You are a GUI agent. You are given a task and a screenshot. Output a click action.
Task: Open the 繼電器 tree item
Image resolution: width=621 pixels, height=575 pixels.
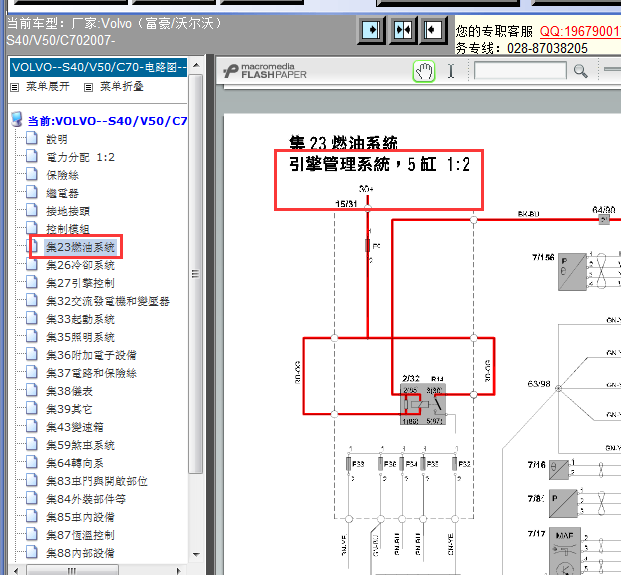click(x=62, y=193)
